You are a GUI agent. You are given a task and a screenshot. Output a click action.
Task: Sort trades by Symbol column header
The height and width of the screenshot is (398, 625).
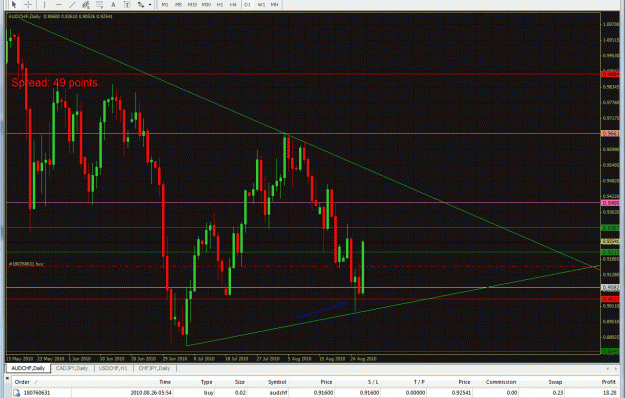(277, 382)
